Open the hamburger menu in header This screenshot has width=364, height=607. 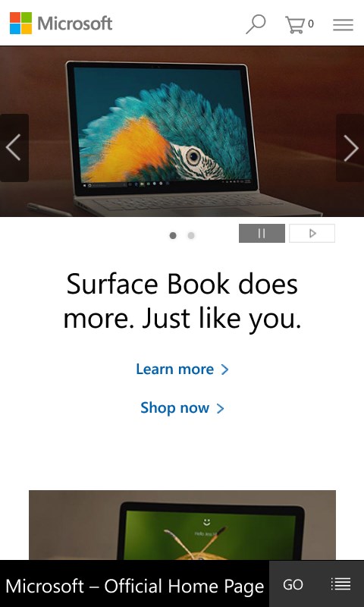click(343, 25)
